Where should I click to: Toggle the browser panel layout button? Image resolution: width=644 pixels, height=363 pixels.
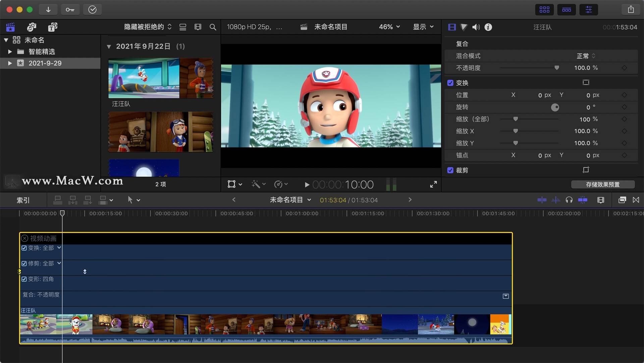[544, 9]
